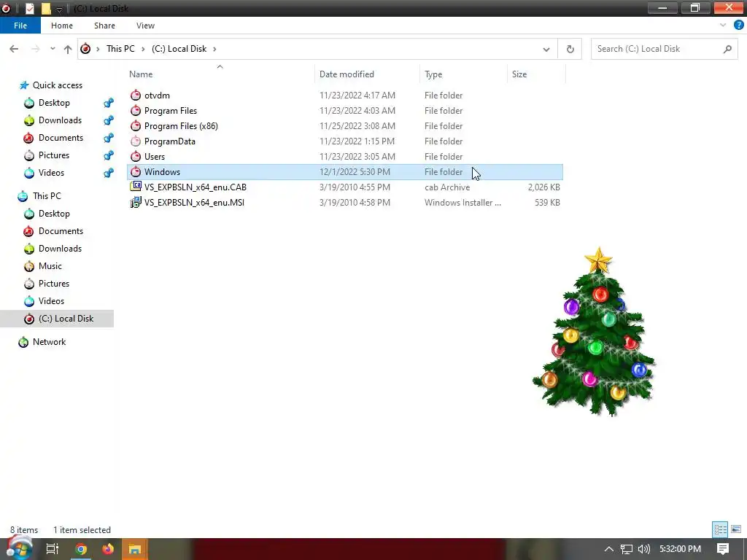The image size is (747, 560).
Task: Open Task View on the taskbar
Action: (53, 549)
